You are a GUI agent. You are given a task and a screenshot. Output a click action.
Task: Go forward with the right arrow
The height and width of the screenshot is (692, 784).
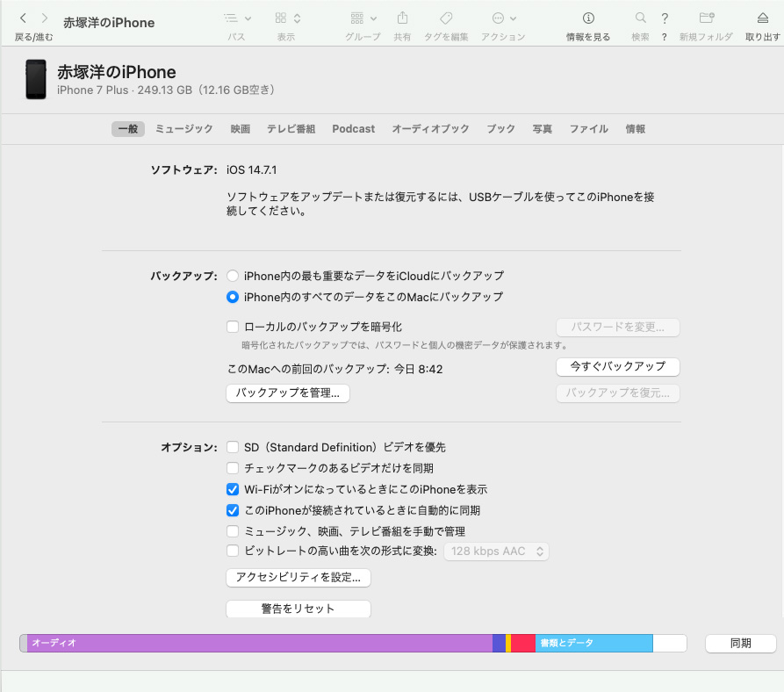[x=45, y=18]
